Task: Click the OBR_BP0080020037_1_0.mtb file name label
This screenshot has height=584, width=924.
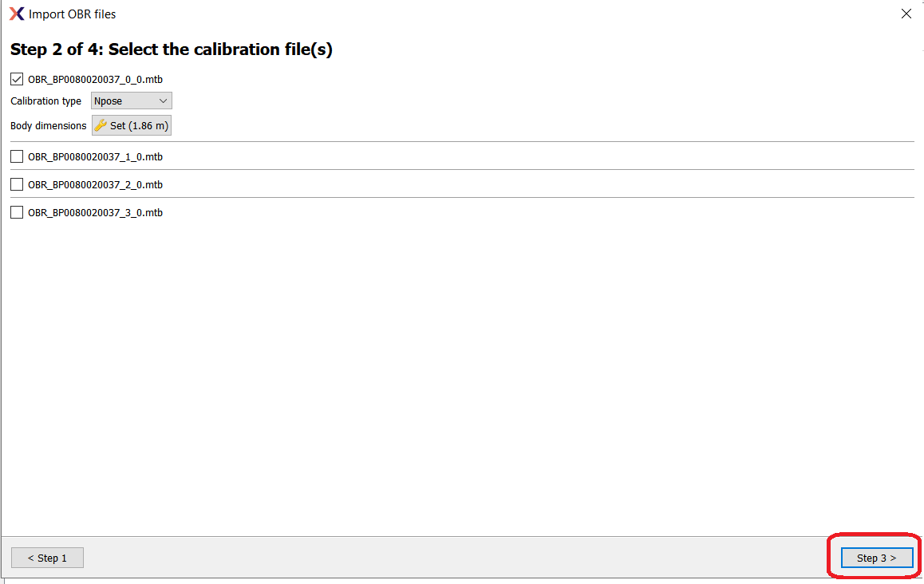Action: coord(96,156)
